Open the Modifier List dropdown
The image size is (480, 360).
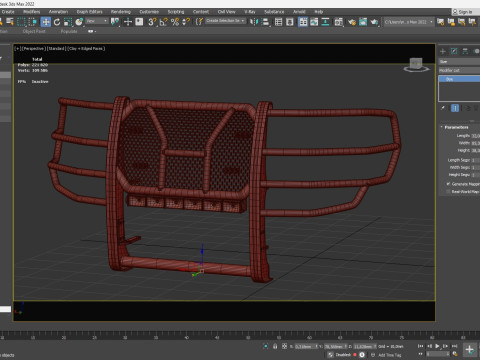click(x=459, y=70)
